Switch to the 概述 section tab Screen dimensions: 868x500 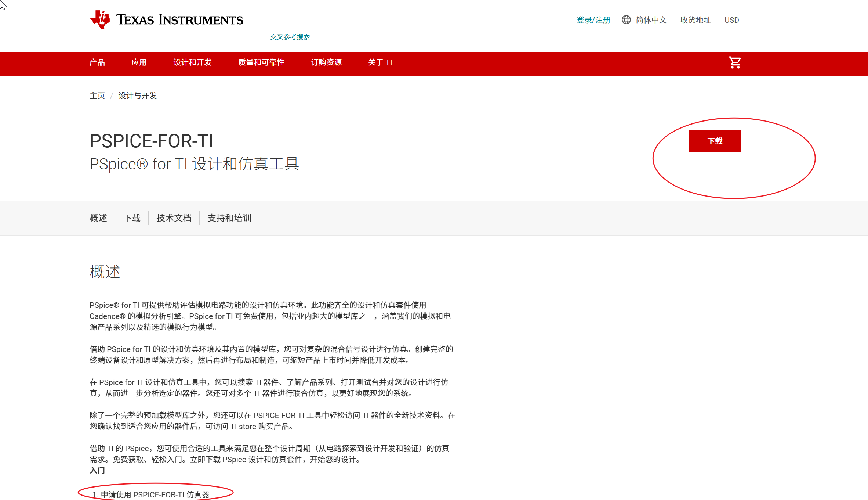coord(98,218)
